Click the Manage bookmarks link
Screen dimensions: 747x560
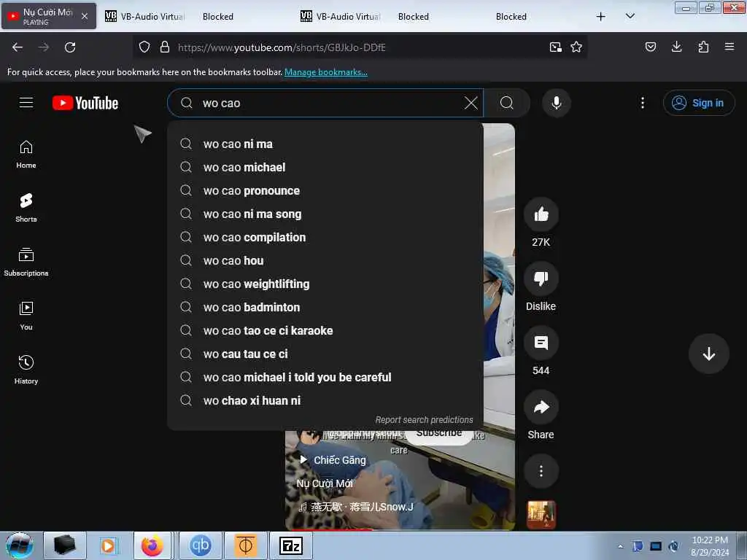(x=326, y=72)
